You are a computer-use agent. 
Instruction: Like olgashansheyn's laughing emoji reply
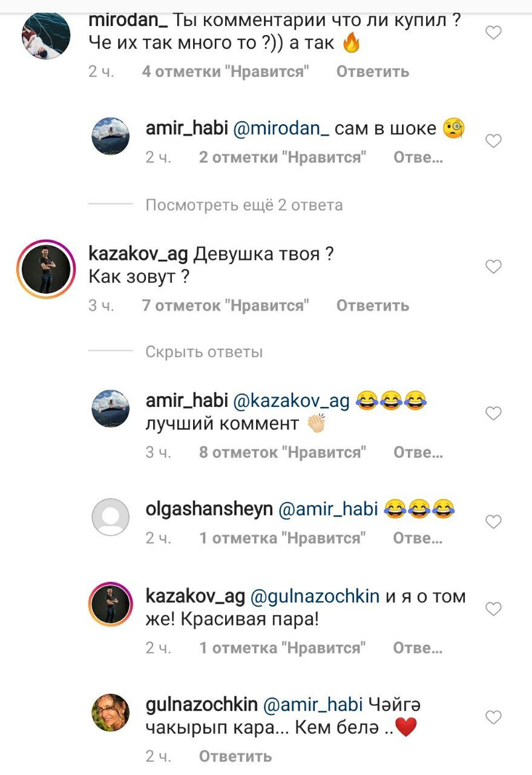[494, 521]
